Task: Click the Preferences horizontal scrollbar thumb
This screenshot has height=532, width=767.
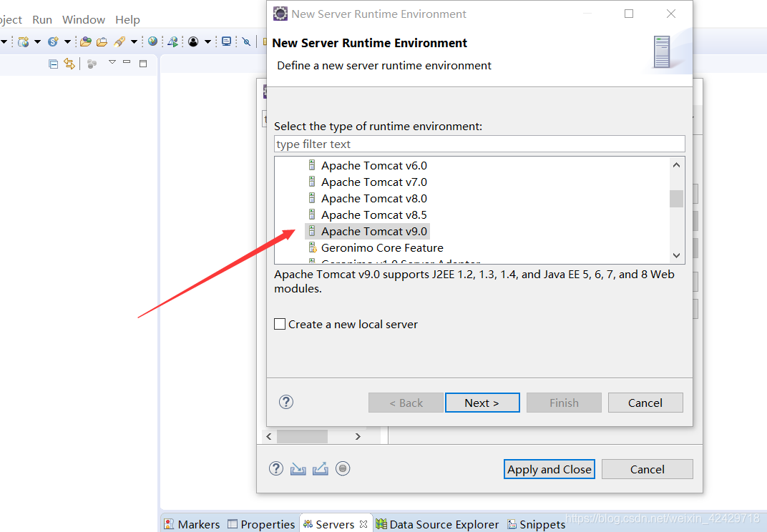Action: (x=303, y=436)
